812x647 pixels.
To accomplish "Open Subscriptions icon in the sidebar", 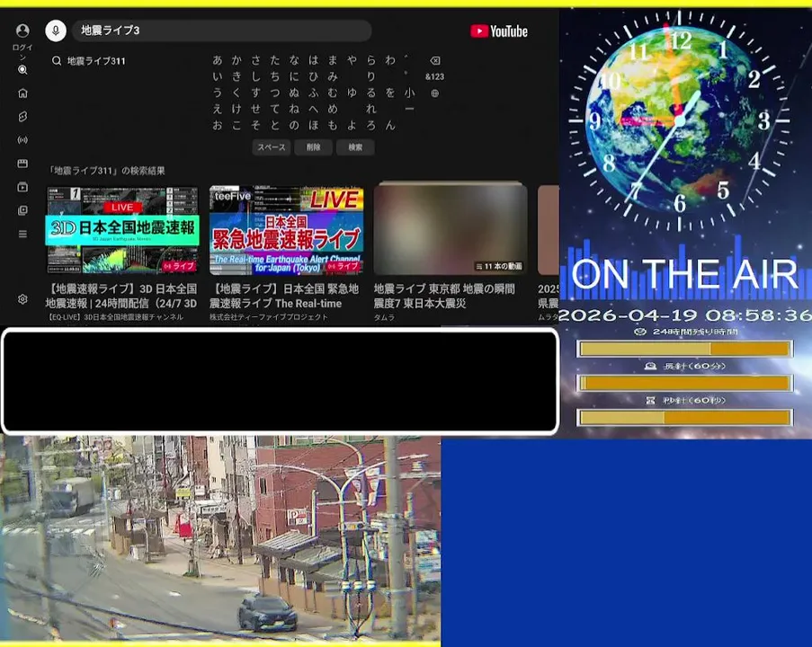I will pos(22,187).
